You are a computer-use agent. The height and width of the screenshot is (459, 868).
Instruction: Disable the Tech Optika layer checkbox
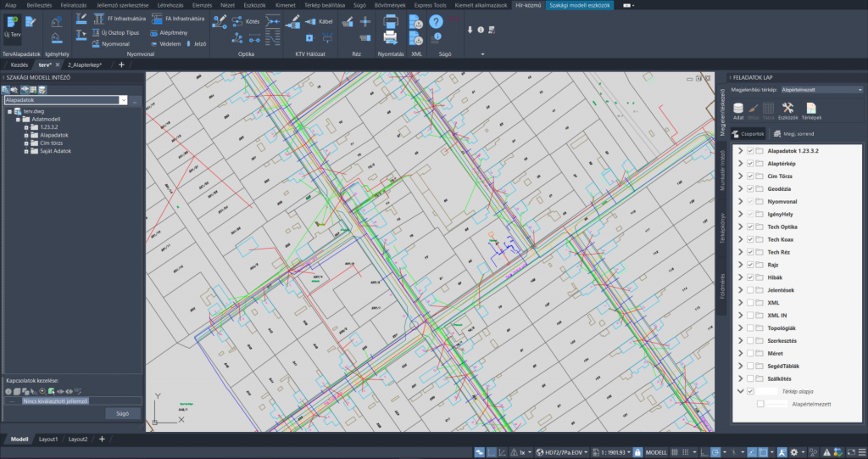(x=750, y=227)
